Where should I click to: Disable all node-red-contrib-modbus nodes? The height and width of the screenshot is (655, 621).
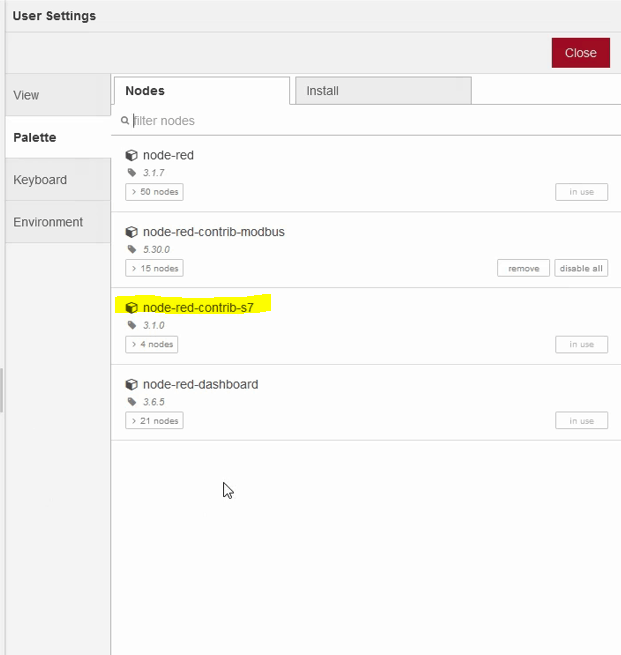(x=581, y=268)
